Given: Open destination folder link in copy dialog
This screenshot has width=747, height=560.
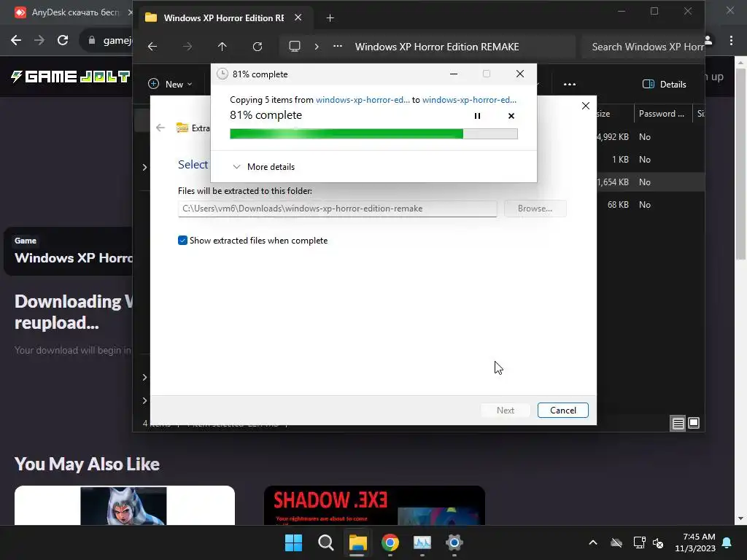Looking at the screenshot, I should click(469, 99).
